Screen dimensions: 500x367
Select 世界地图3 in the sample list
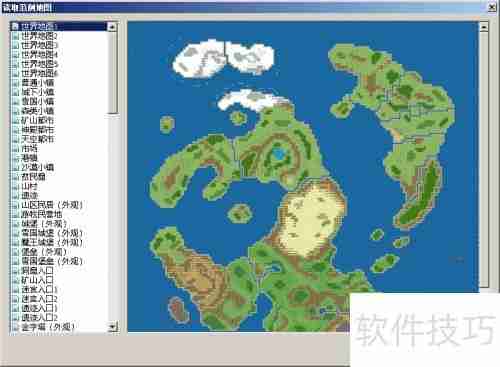pos(39,45)
